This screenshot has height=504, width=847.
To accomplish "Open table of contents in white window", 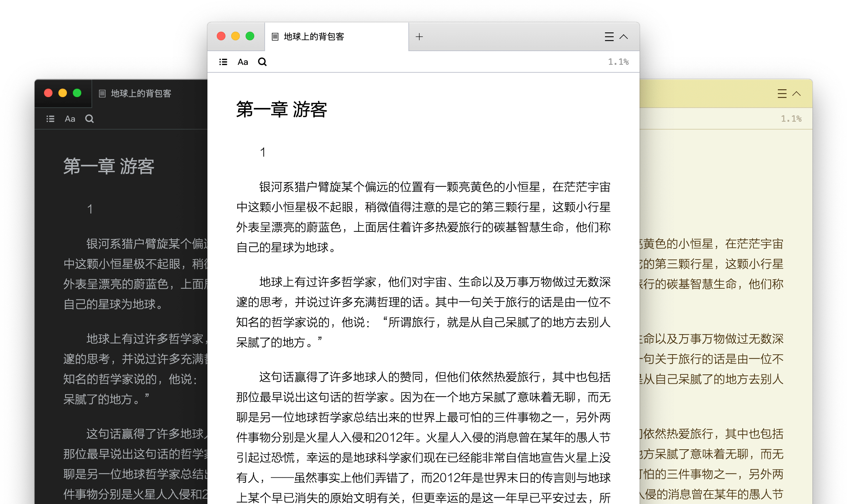I will pos(223,62).
